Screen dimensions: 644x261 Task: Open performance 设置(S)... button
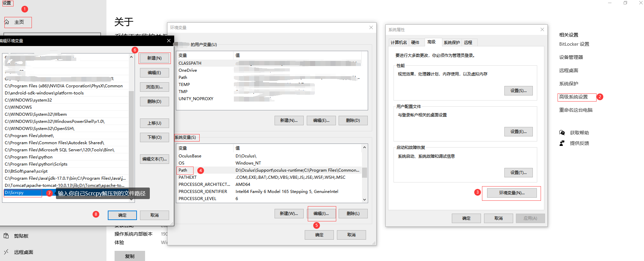pos(519,91)
